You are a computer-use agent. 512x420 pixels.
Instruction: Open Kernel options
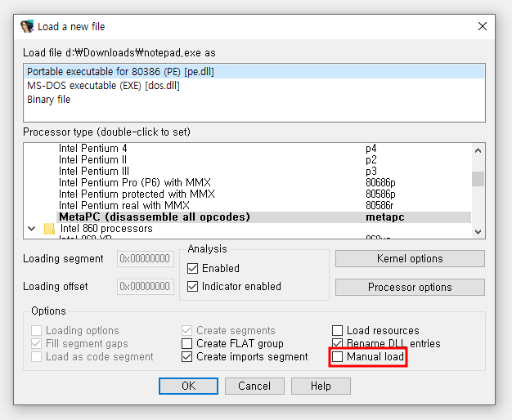pos(410,258)
